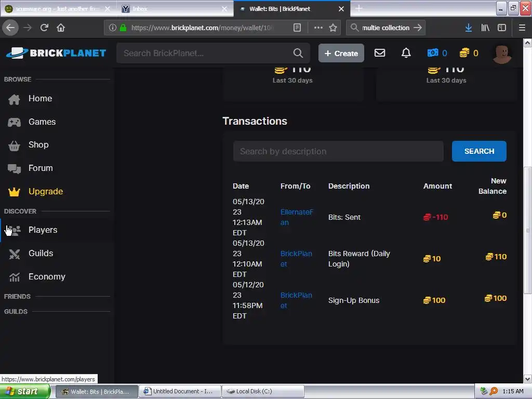Open the browser library icon

(485, 28)
